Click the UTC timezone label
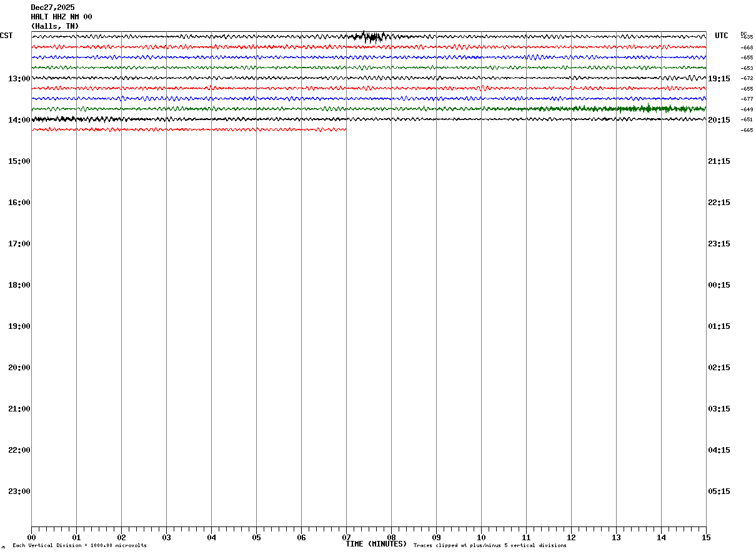This screenshot has height=554, width=756. (x=722, y=36)
